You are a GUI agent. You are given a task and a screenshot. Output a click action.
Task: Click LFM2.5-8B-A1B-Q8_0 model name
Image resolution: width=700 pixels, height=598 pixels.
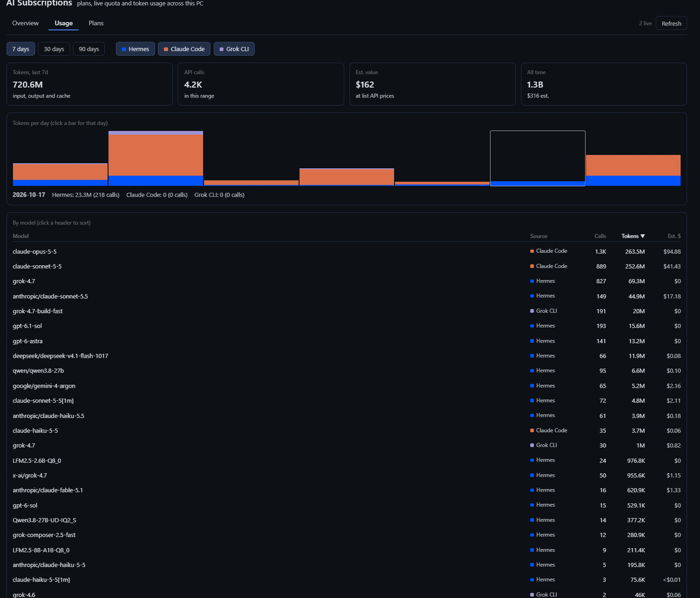click(x=41, y=550)
